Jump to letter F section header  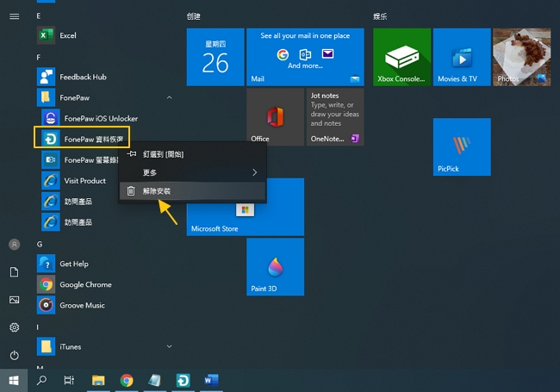(39, 58)
